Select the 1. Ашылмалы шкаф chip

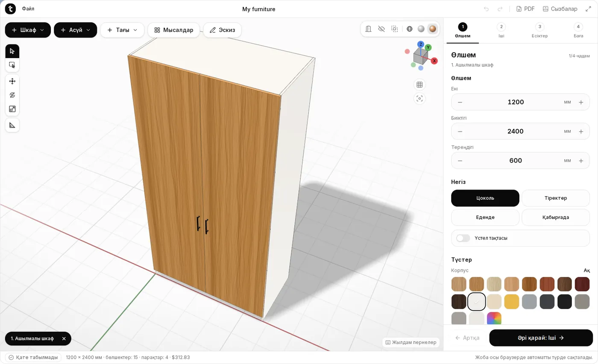point(32,338)
